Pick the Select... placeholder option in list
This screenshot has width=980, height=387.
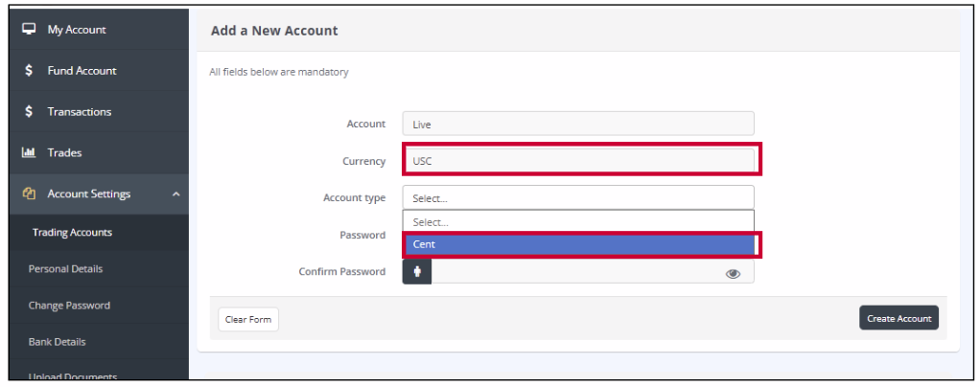click(x=577, y=222)
